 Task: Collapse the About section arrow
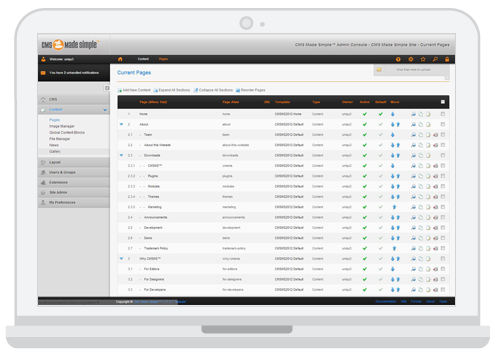pyautogui.click(x=121, y=124)
